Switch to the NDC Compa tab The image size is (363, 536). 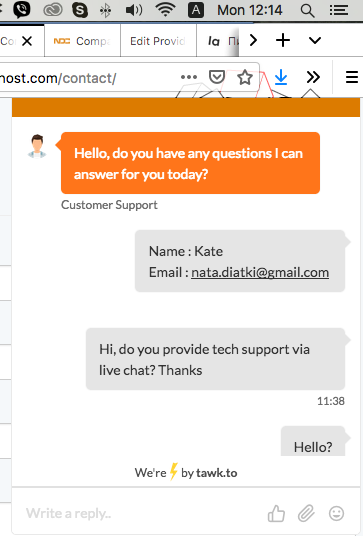coord(82,41)
